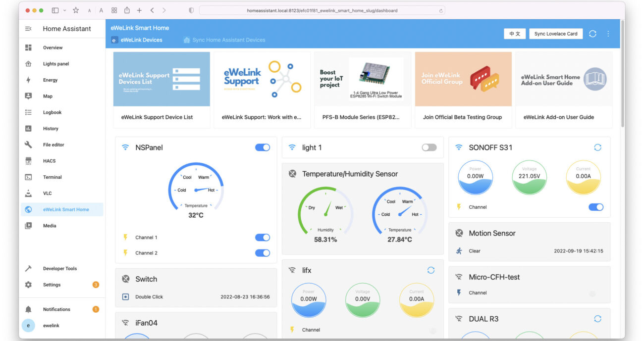
Task: Open Terminal in the sidebar
Action: [62, 177]
